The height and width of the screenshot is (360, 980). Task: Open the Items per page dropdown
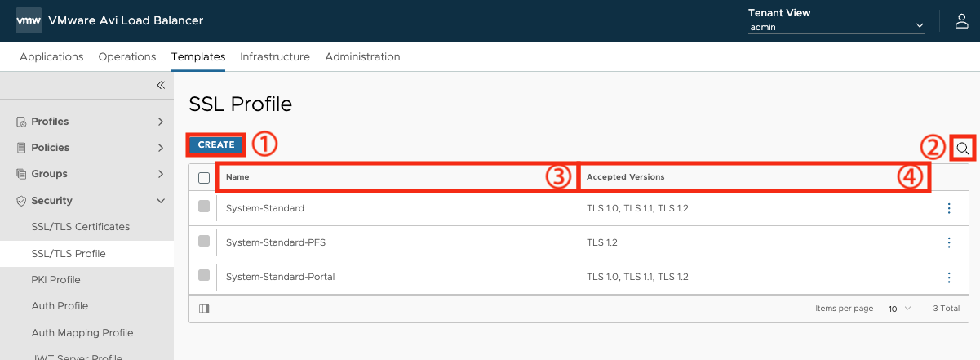(898, 309)
